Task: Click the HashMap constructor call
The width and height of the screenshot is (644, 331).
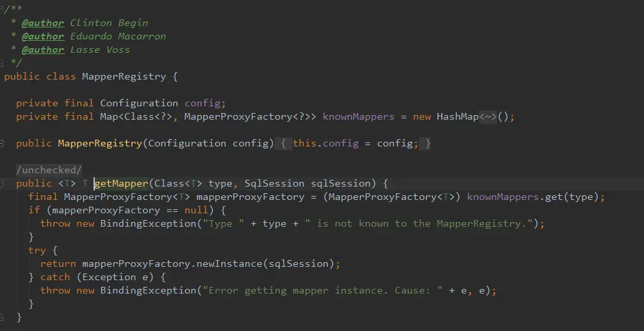Action: [x=458, y=117]
